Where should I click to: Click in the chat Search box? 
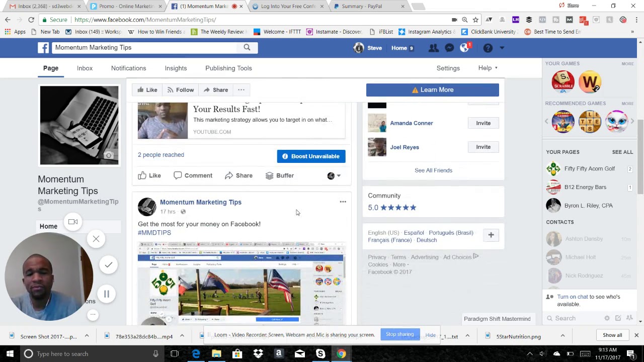(574, 318)
